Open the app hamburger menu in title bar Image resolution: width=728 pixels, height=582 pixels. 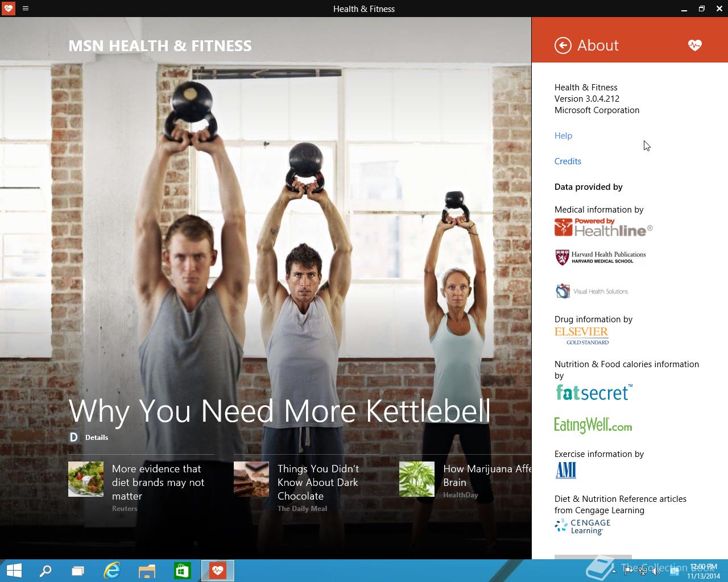tap(26, 9)
